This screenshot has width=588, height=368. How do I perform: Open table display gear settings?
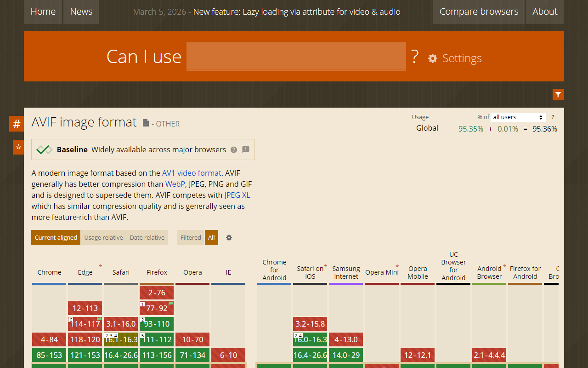pos(229,237)
